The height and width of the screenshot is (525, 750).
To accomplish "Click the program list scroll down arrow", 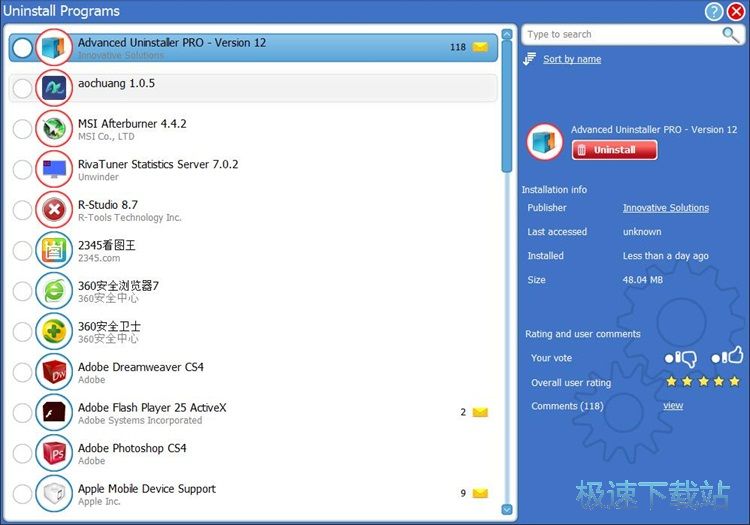I will click(507, 510).
